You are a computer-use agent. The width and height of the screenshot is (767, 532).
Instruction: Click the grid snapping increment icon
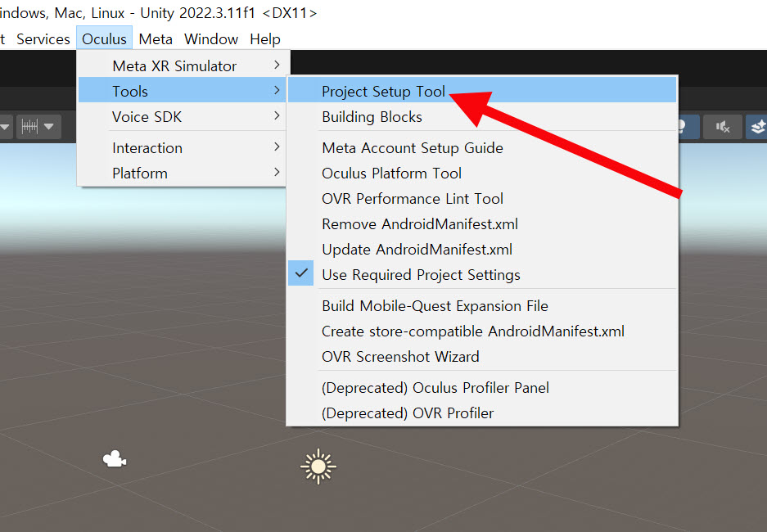coord(29,127)
